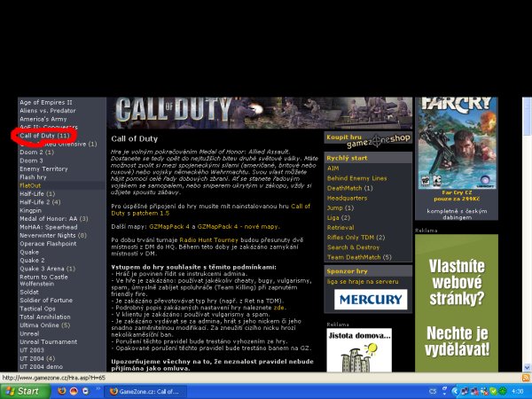The height and width of the screenshot is (399, 532).
Task: Click Jistota domova advertisement
Action: [359, 350]
